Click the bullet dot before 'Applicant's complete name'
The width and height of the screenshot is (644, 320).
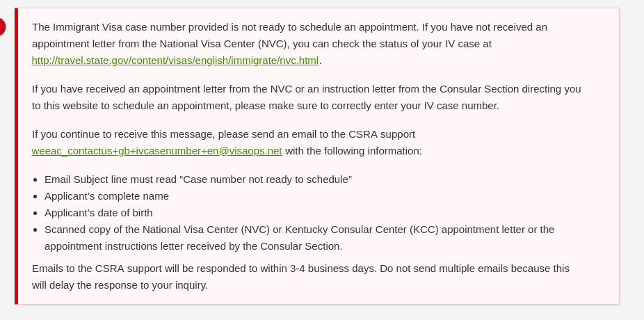[x=35, y=197]
